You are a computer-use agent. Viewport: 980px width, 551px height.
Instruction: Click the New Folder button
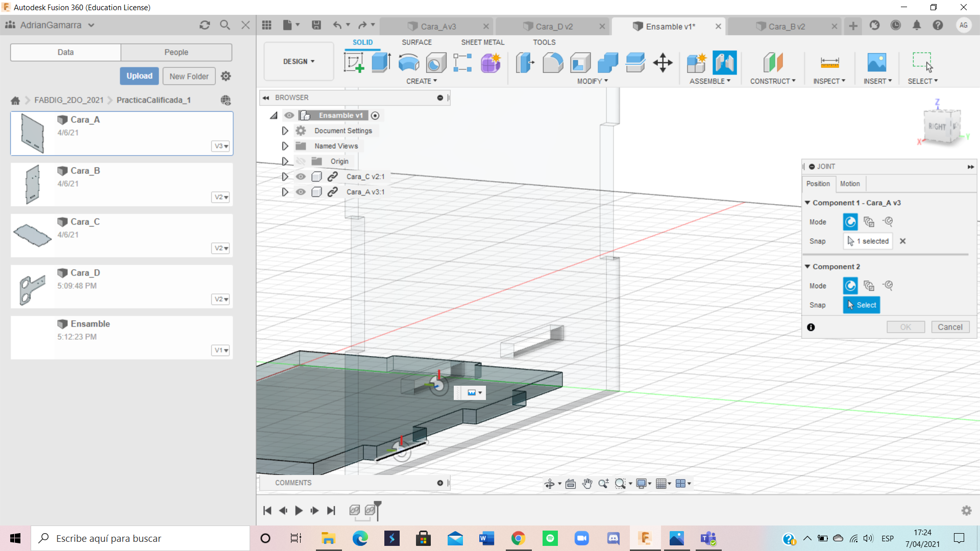coord(189,77)
